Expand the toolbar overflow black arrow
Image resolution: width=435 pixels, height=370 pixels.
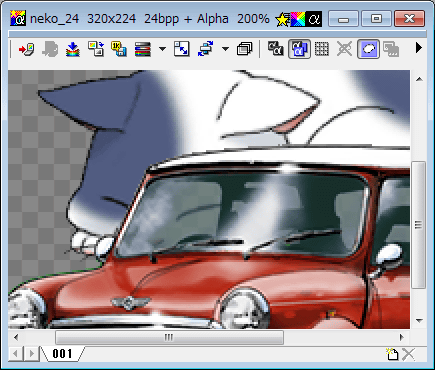coord(419,48)
